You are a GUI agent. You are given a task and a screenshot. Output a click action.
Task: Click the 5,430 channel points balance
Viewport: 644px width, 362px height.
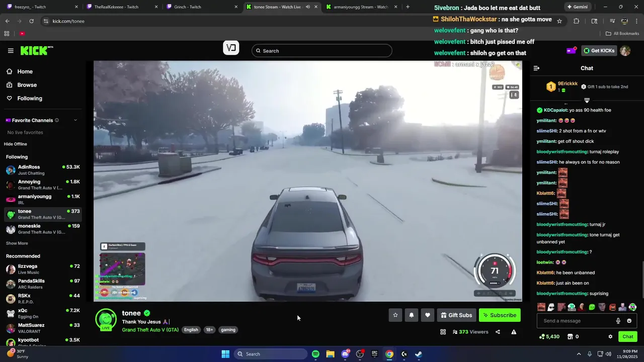(x=549, y=337)
